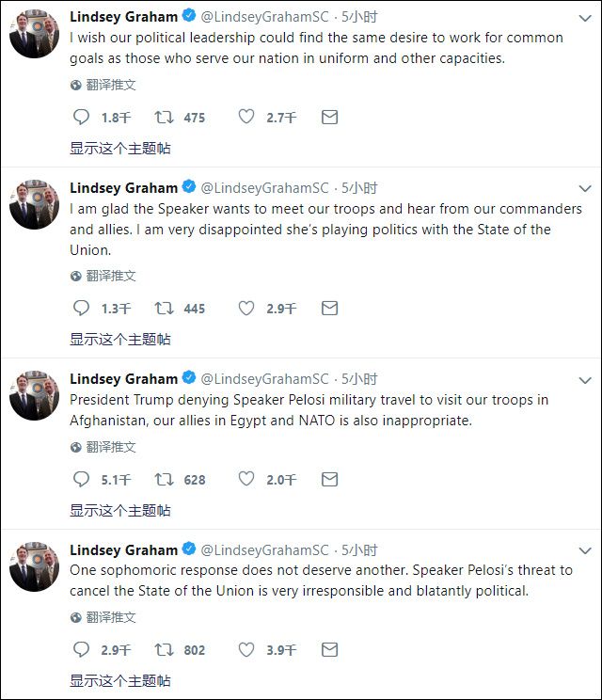602x700 pixels.
Task: Open more-options chevron on the Afghanistan tweet
Action: (585, 380)
